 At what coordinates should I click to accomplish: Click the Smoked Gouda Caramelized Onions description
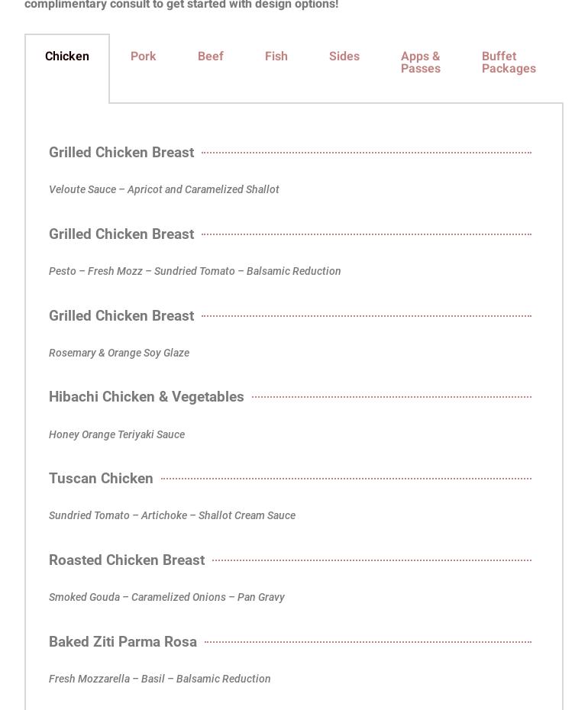pyautogui.click(x=166, y=597)
